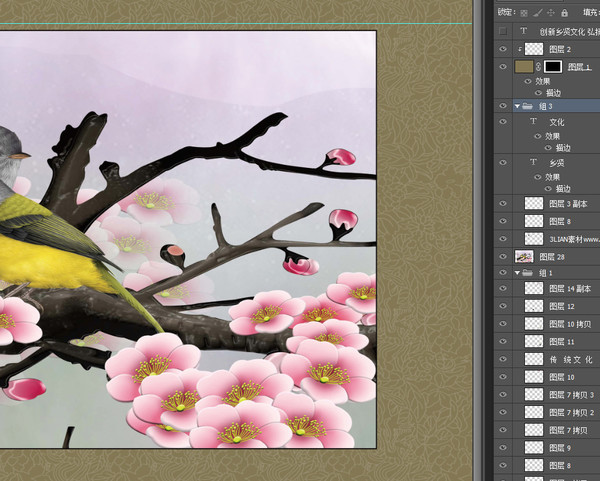Hide 图层 28 layer
This screenshot has width=600, height=481.
coord(503,256)
